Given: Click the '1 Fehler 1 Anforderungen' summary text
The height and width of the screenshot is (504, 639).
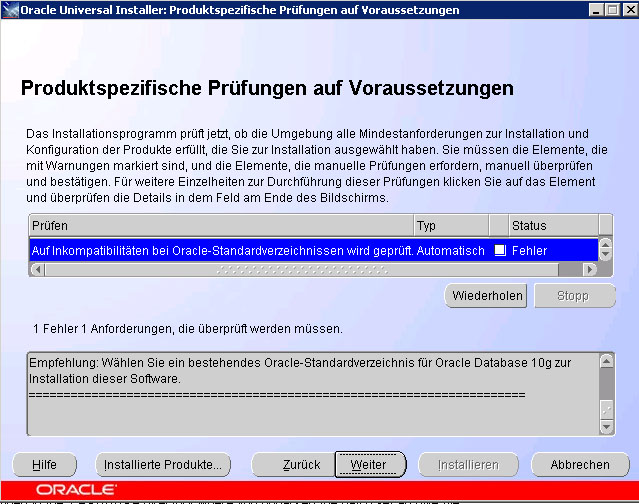Looking at the screenshot, I should pos(187,328).
